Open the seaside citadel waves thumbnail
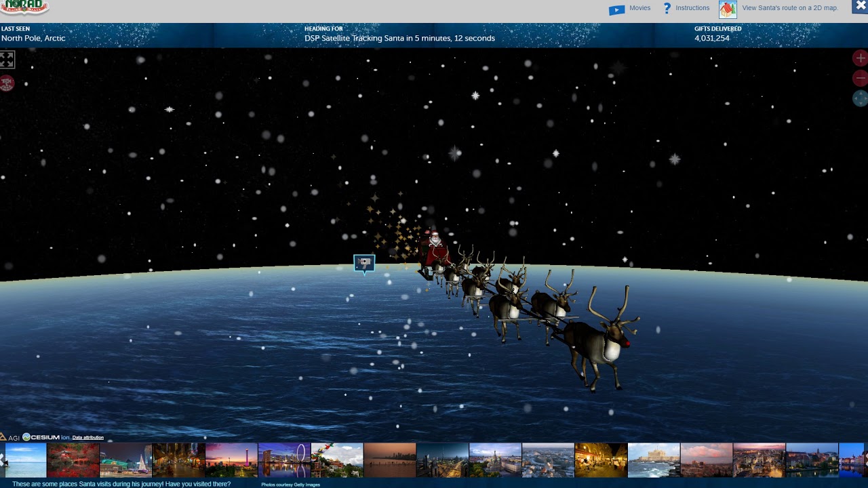The height and width of the screenshot is (488, 868). (x=654, y=460)
